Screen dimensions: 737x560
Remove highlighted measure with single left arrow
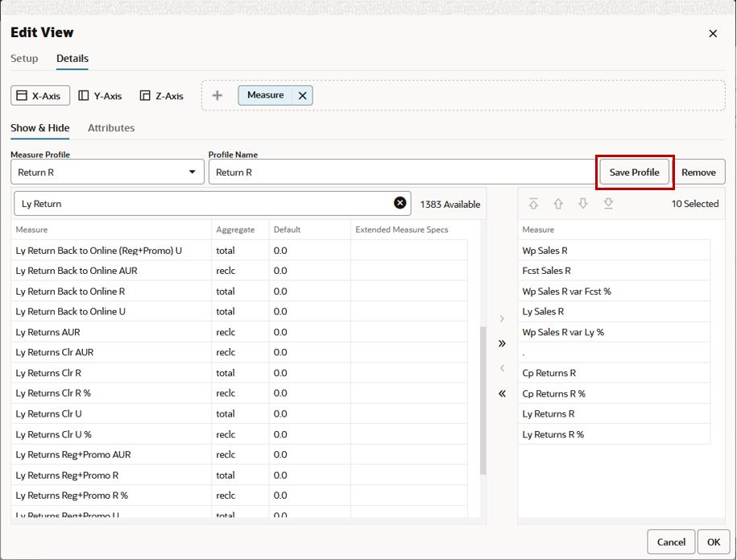(x=502, y=368)
